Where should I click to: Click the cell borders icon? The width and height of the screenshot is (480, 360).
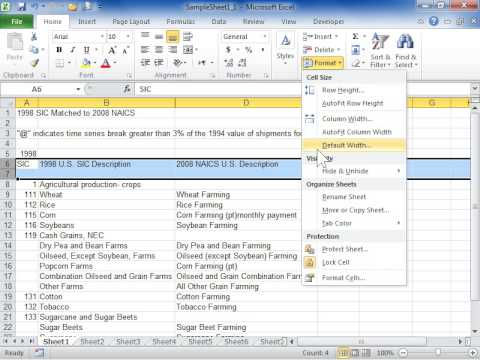(x=60, y=63)
